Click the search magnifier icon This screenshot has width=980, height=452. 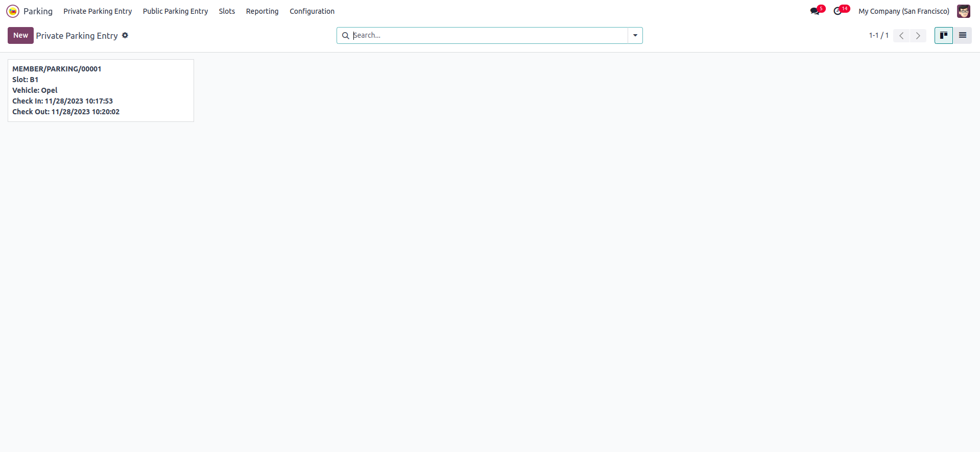[346, 36]
